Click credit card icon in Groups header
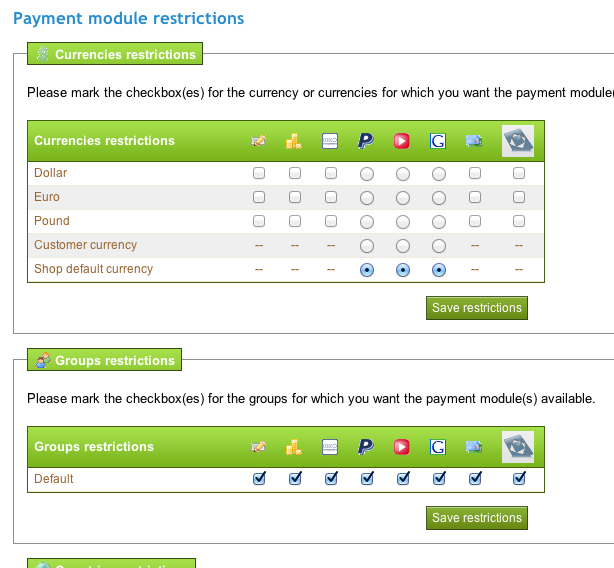This screenshot has height=568, width=614. (474, 447)
